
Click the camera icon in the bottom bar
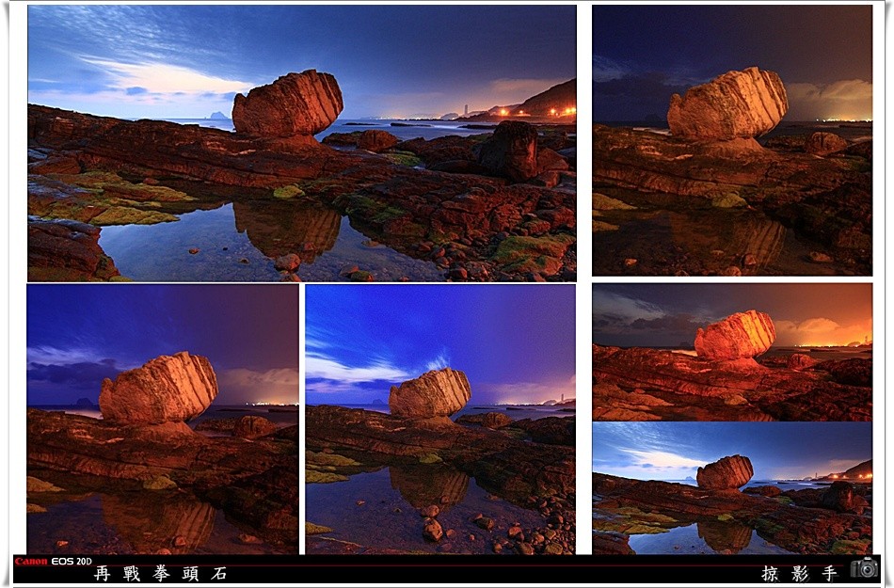pos(863,568)
